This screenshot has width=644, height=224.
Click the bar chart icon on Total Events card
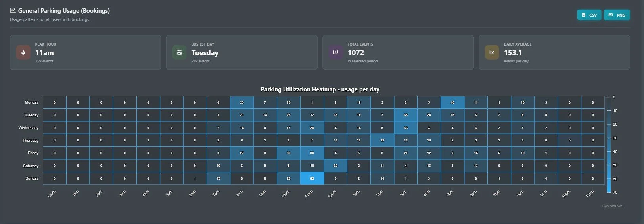[335, 52]
